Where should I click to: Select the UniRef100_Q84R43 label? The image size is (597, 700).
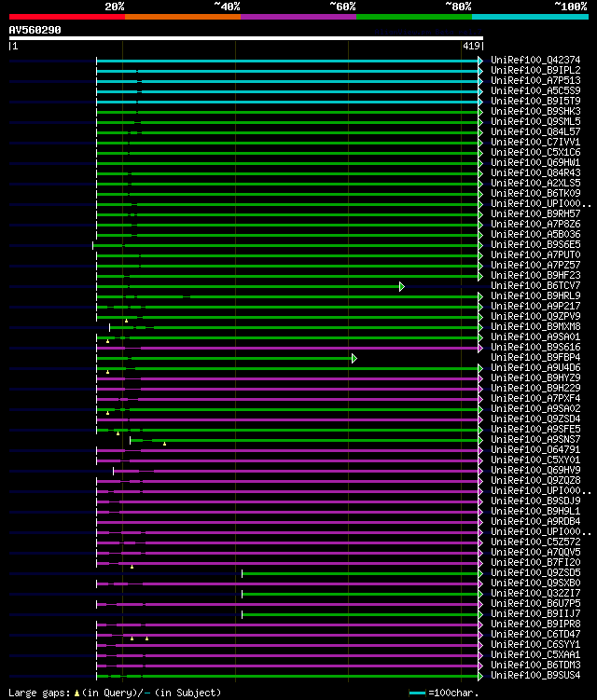pos(535,172)
